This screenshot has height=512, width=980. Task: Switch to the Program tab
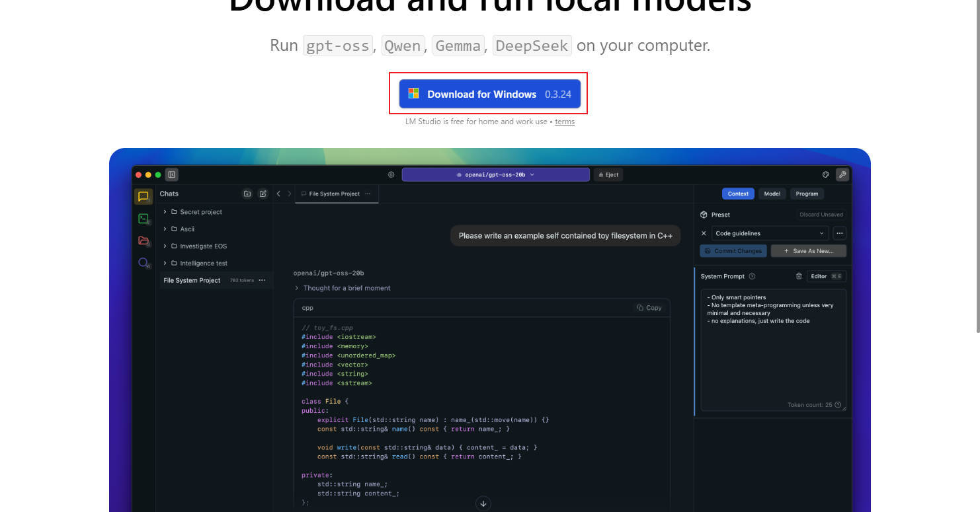807,194
